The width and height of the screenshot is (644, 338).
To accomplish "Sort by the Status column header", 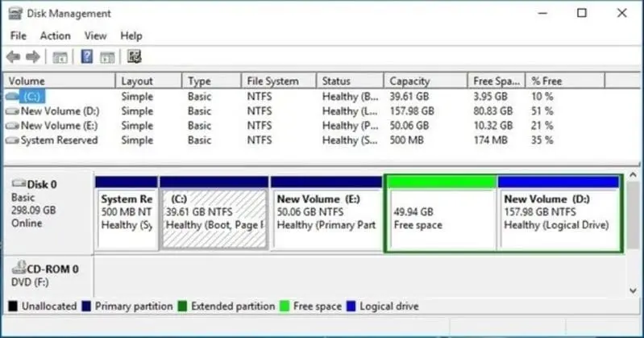I will [x=351, y=81].
